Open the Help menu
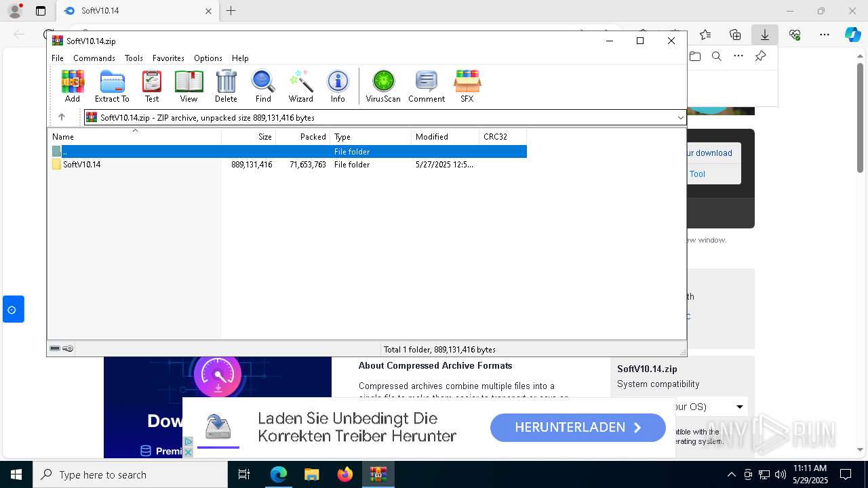The image size is (868, 488). (240, 58)
